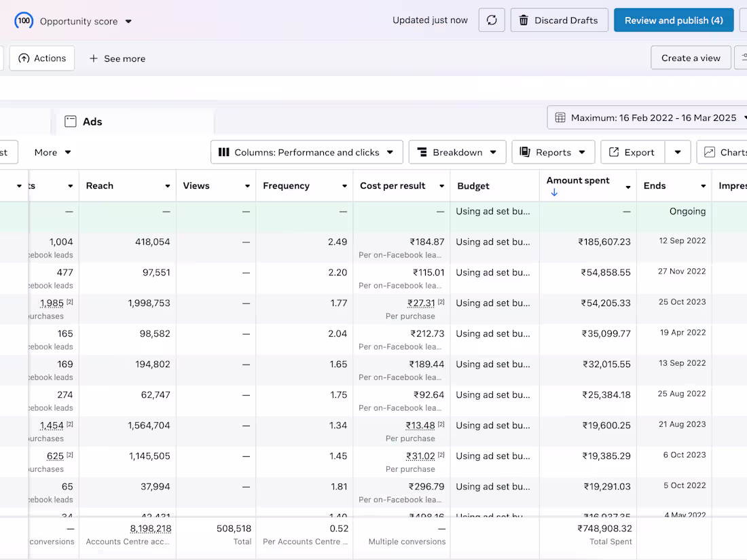Click Review and publish (4)
Viewport: 747px width, 560px height.
click(x=673, y=20)
